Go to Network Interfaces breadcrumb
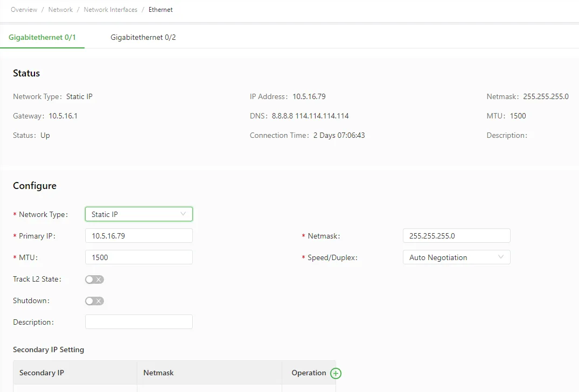 click(x=110, y=10)
